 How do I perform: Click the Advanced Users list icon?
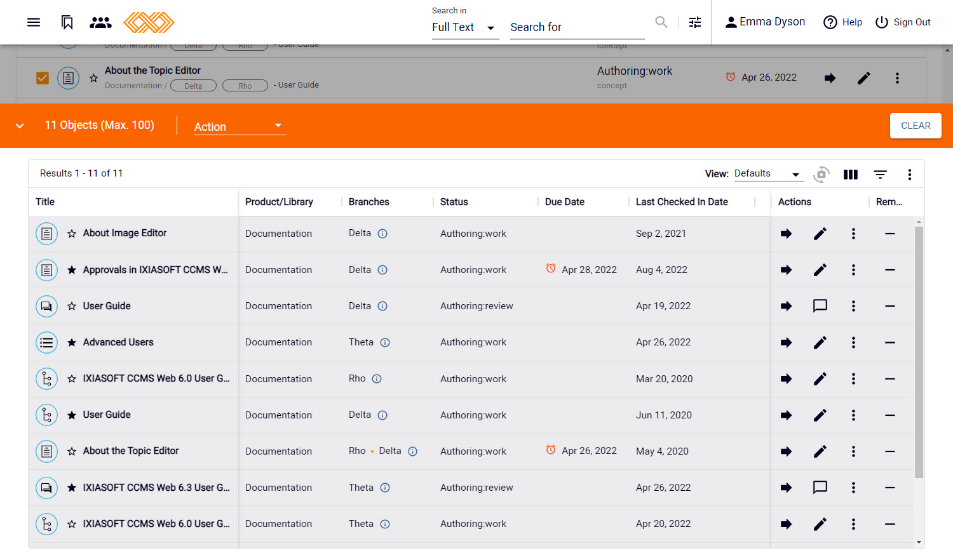[x=46, y=342]
